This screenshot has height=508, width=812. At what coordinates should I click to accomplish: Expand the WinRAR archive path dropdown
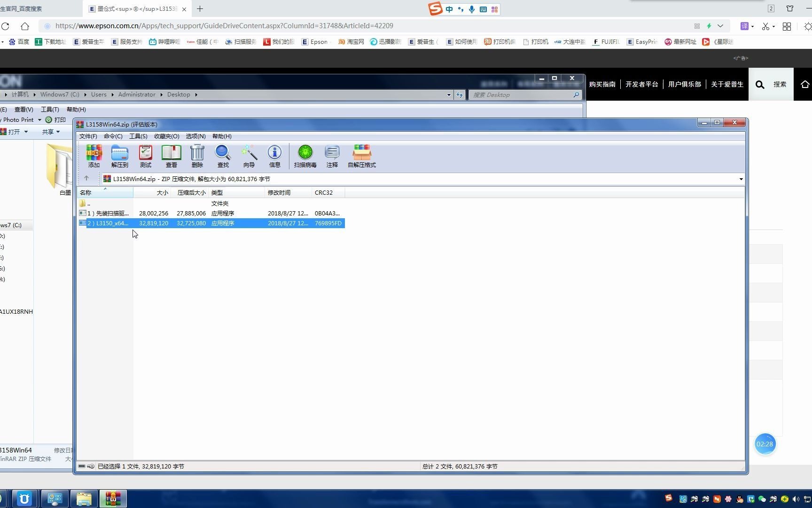[x=741, y=179]
